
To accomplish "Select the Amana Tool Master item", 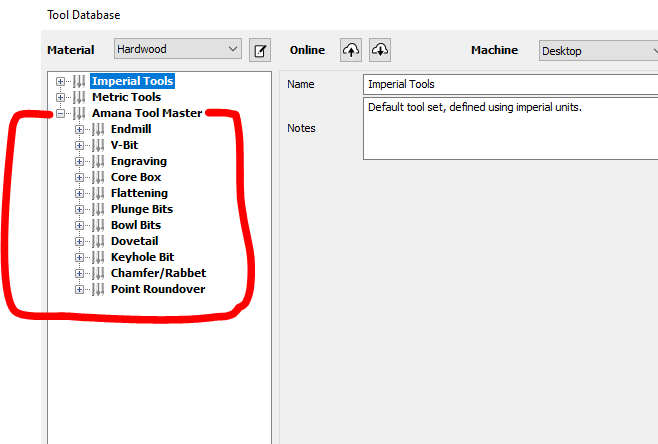I will click(x=147, y=113).
